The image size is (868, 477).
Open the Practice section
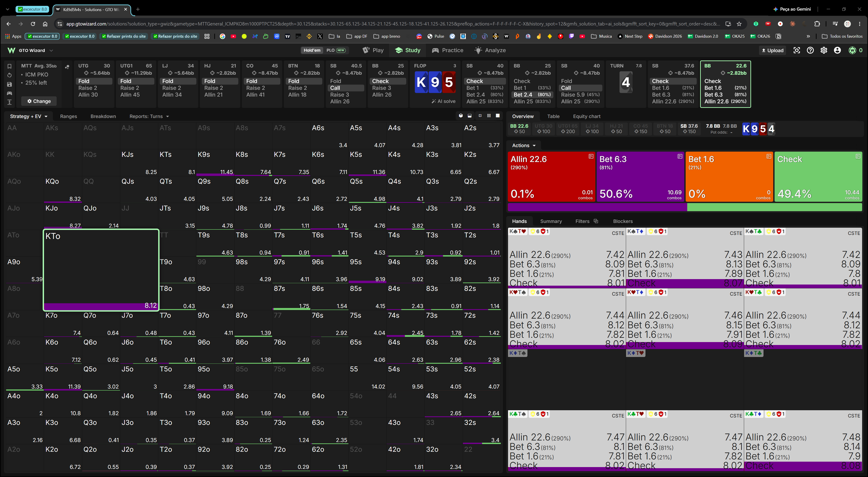(448, 50)
